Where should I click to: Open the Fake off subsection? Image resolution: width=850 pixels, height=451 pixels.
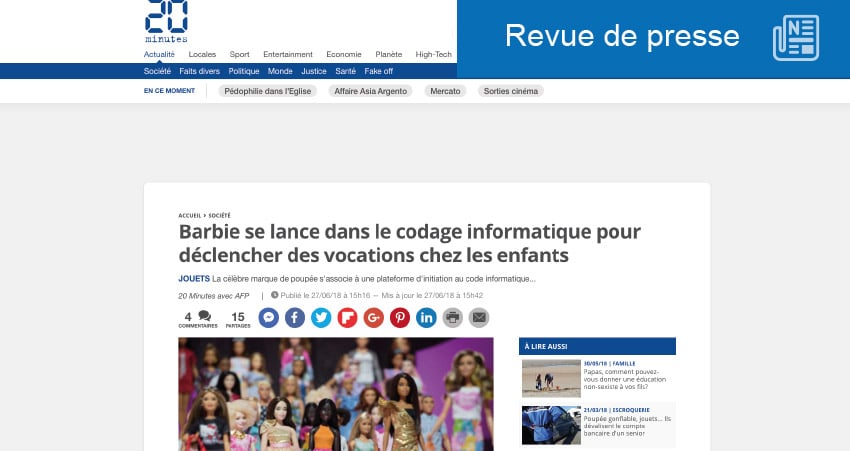[x=378, y=71]
